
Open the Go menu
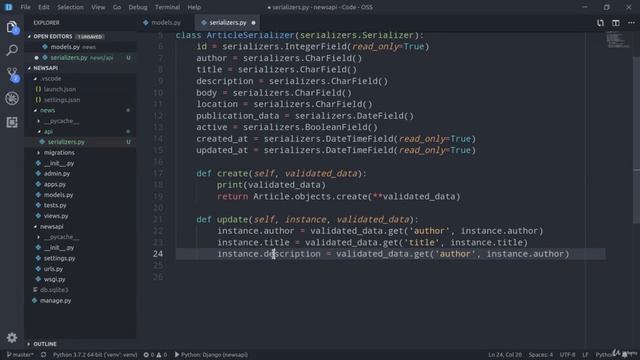point(117,7)
